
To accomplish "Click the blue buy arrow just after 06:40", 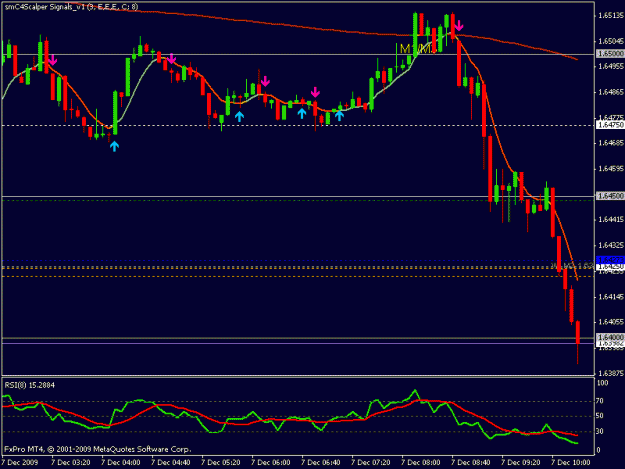I will [339, 116].
